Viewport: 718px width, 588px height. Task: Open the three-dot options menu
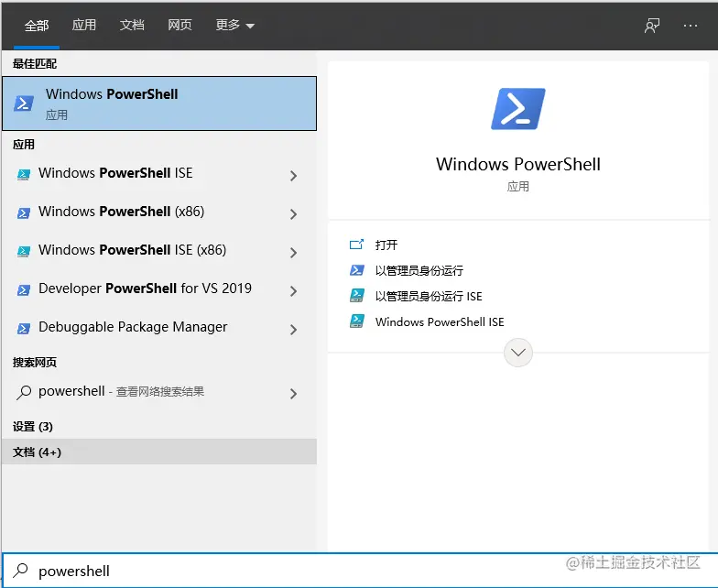coord(691,26)
